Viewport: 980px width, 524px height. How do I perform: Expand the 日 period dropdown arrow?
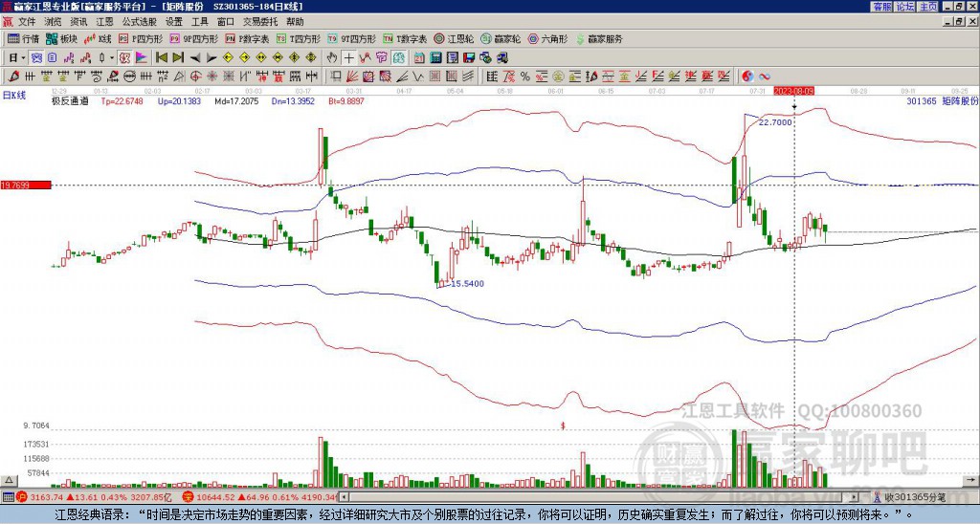coord(23,57)
